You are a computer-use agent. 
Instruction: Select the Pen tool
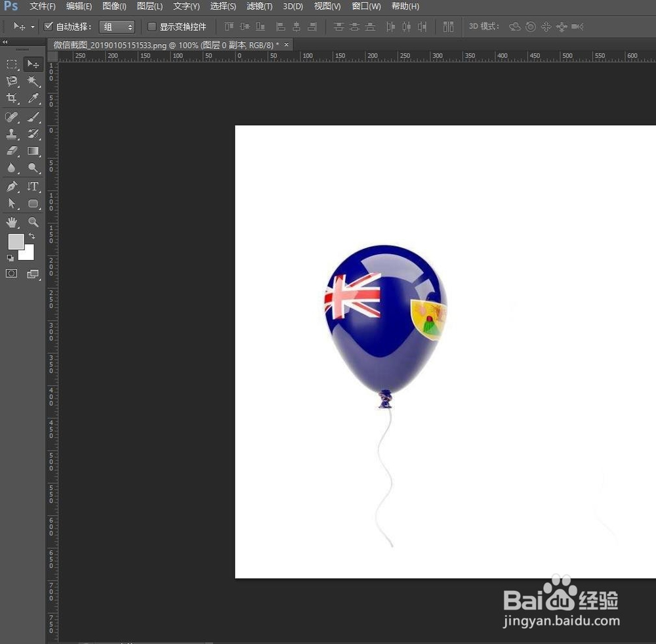click(12, 186)
